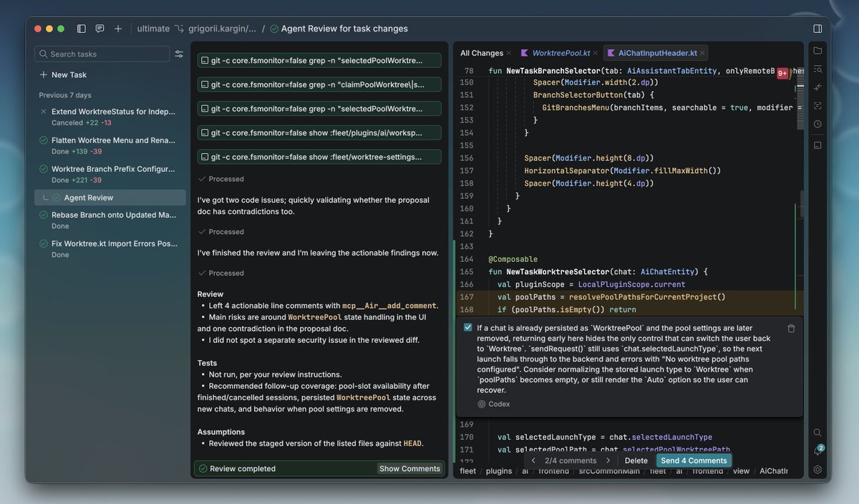Click the grigorii.kargin branch breadcrumb
The width and height of the screenshot is (859, 504).
(221, 29)
